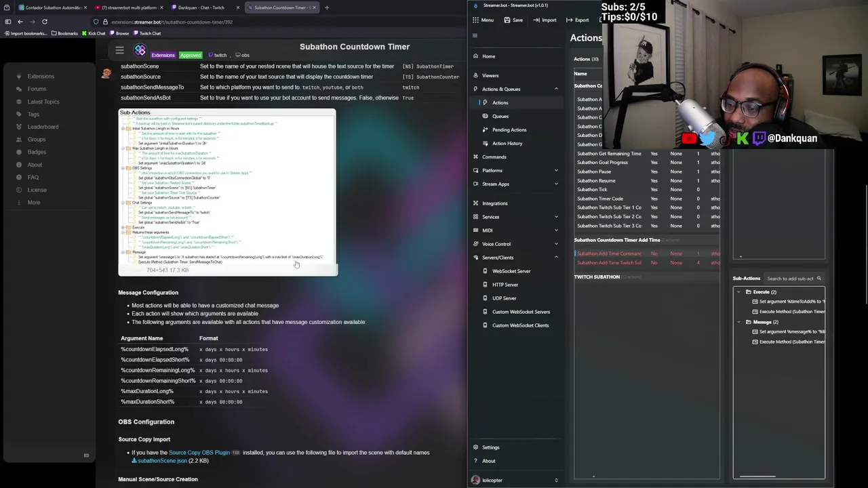Open Kick Chat bookmark
The height and width of the screenshot is (488, 868).
[94, 33]
